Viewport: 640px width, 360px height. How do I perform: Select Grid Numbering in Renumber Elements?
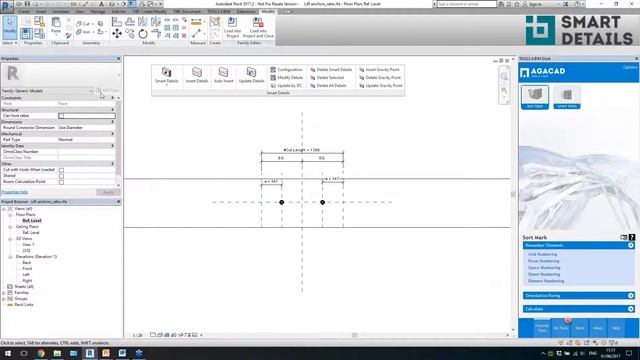542,254
